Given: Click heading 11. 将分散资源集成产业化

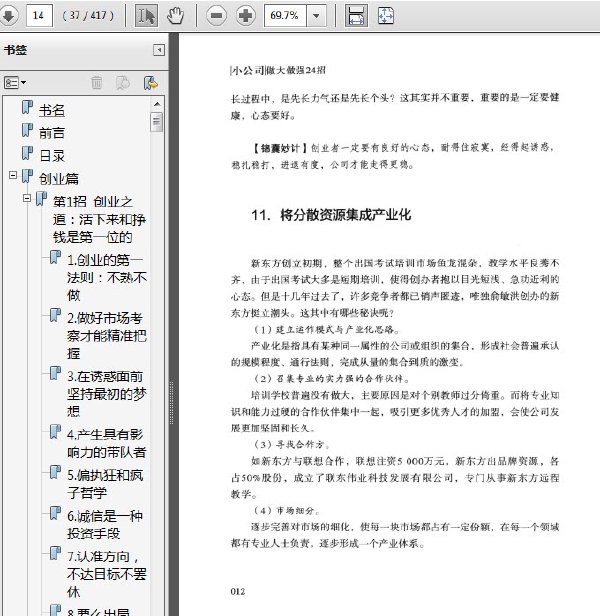Looking at the screenshot, I should [x=331, y=215].
